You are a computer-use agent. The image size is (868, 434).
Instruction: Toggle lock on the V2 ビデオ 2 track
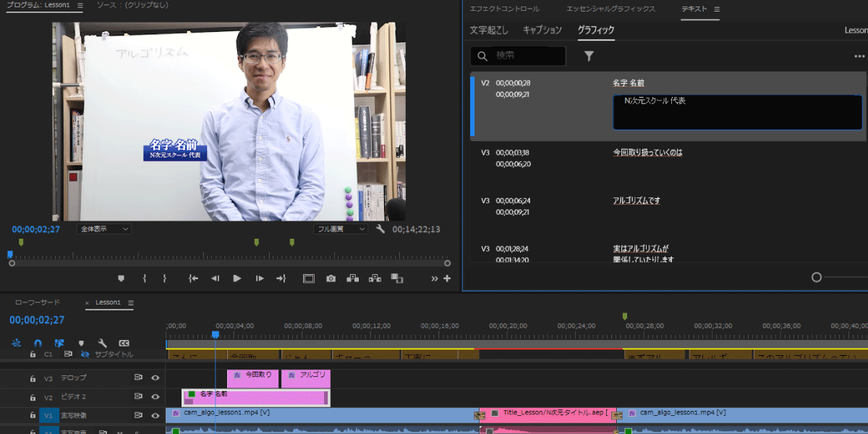pyautogui.click(x=33, y=396)
